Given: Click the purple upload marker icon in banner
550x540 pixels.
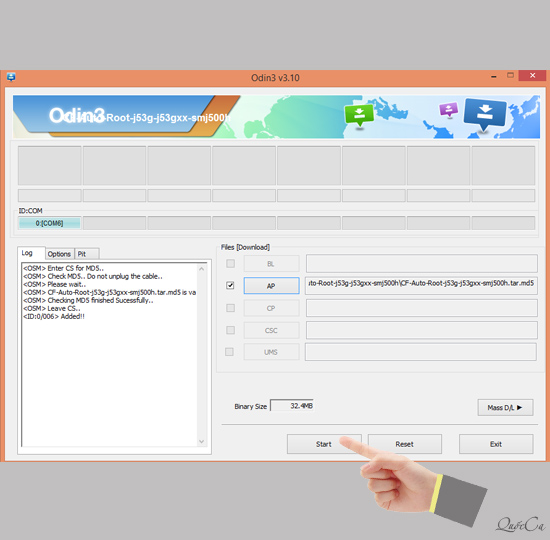Looking at the screenshot, I should click(448, 109).
